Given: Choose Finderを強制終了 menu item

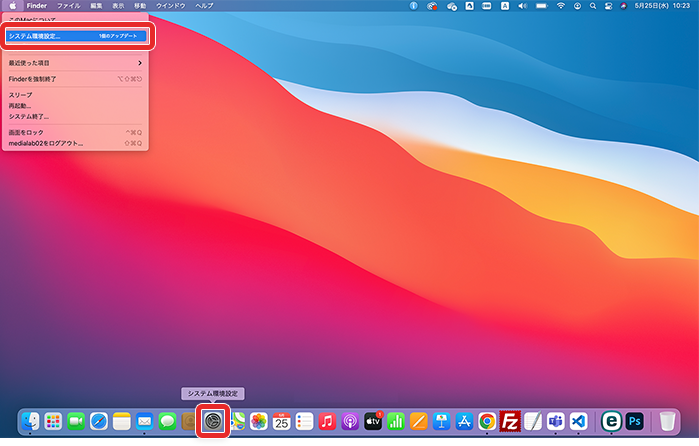Looking at the screenshot, I should coord(75,79).
